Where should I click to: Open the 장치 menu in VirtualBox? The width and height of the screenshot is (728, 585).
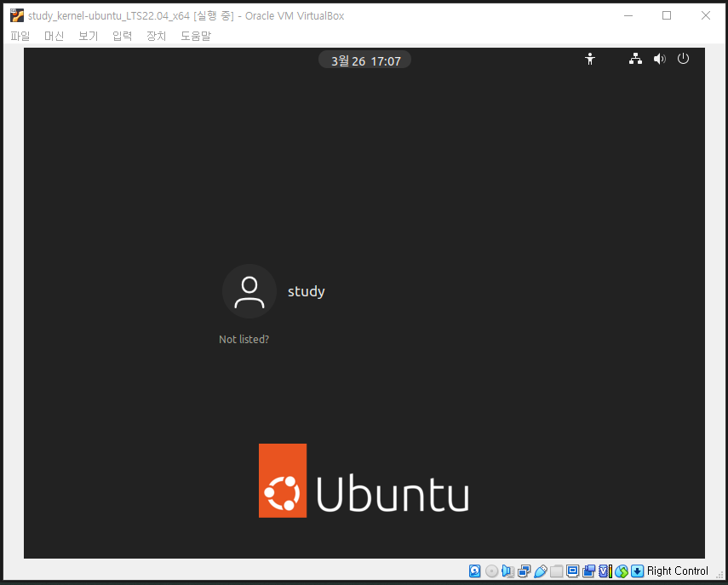pyautogui.click(x=156, y=36)
